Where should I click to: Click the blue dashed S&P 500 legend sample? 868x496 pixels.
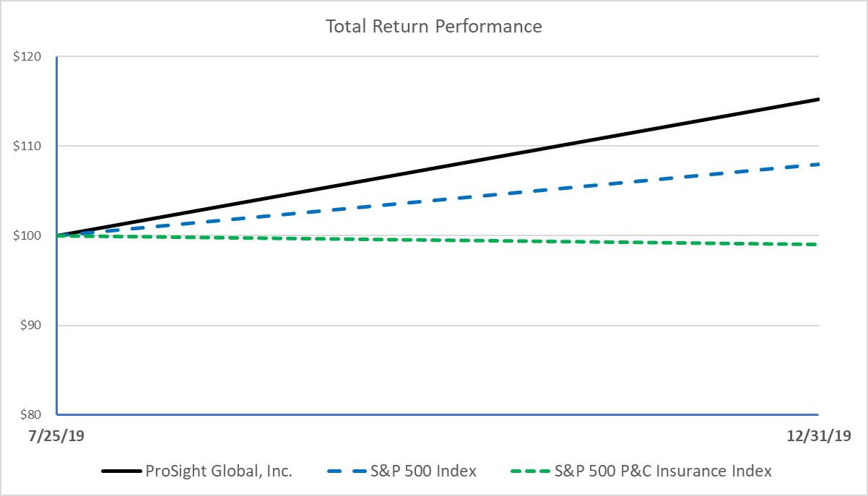pyautogui.click(x=347, y=472)
